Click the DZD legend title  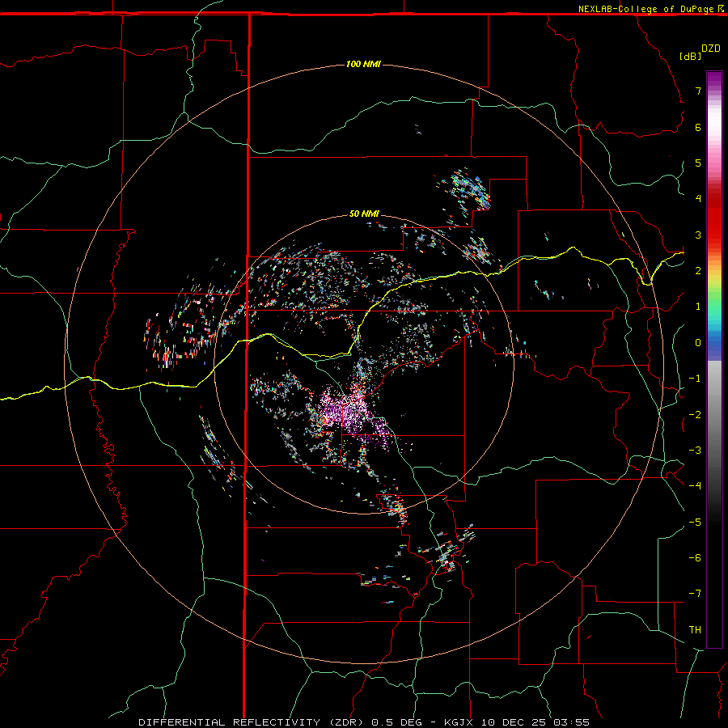coord(711,49)
